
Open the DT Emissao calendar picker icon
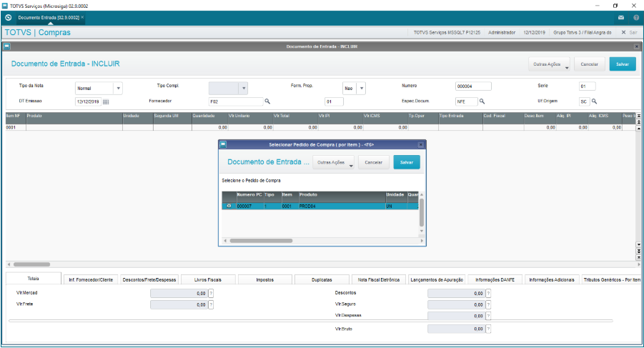pyautogui.click(x=106, y=101)
